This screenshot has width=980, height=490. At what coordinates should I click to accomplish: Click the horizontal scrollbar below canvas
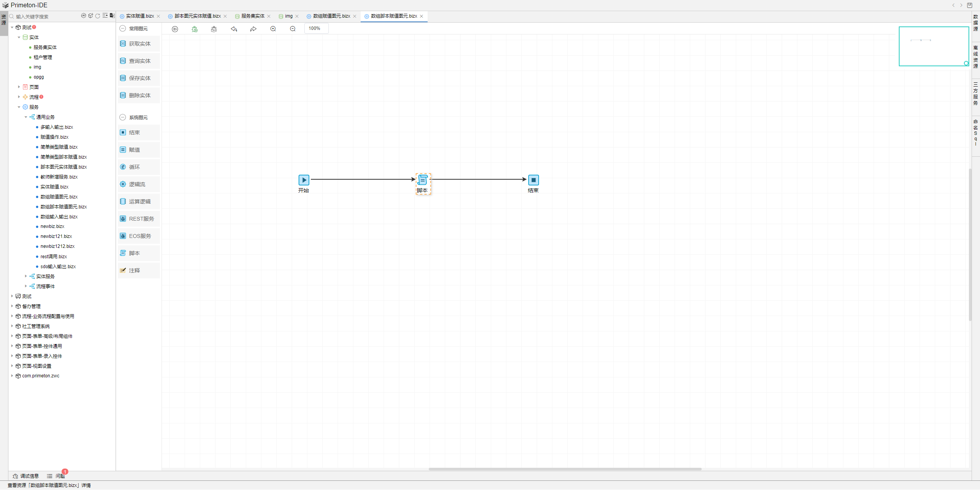tap(565, 469)
